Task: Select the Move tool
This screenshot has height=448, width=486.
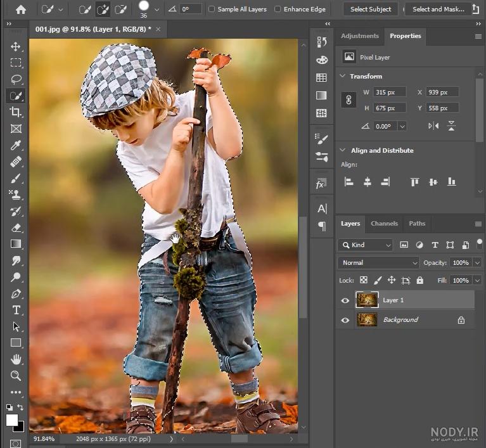Action: click(15, 47)
